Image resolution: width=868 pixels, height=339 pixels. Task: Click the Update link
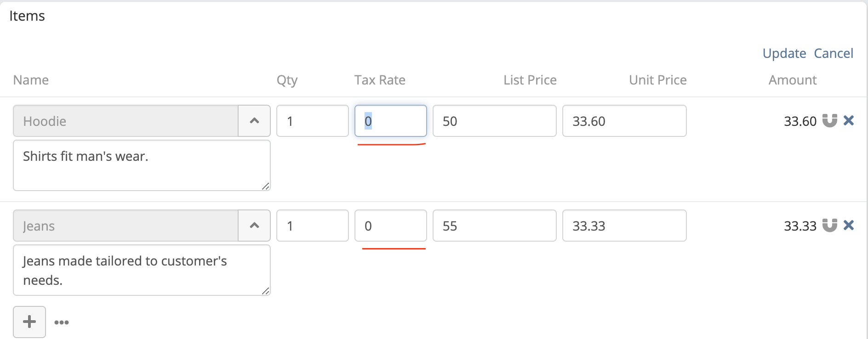click(784, 53)
